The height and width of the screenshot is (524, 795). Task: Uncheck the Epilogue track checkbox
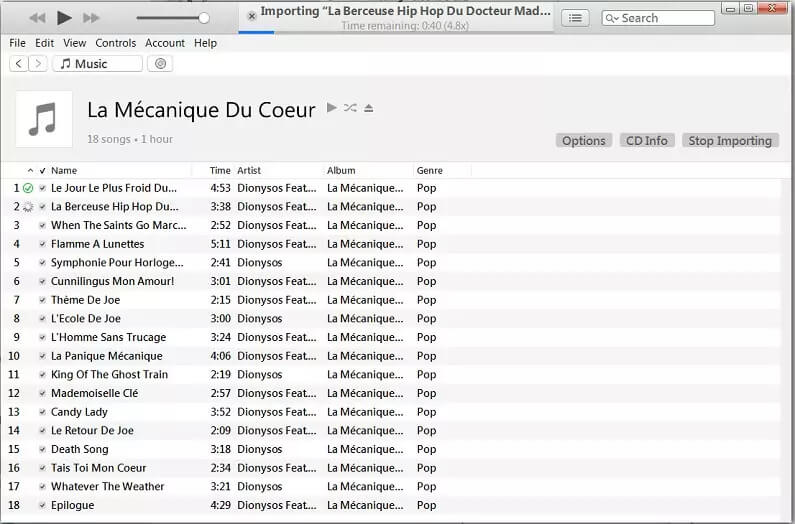(x=43, y=506)
